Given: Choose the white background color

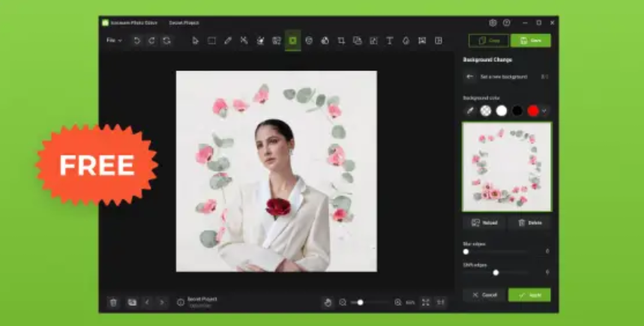Looking at the screenshot, I should (x=502, y=111).
